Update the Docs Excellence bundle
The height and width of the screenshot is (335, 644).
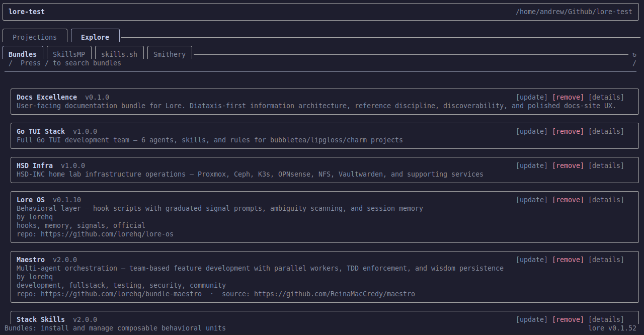531,97
